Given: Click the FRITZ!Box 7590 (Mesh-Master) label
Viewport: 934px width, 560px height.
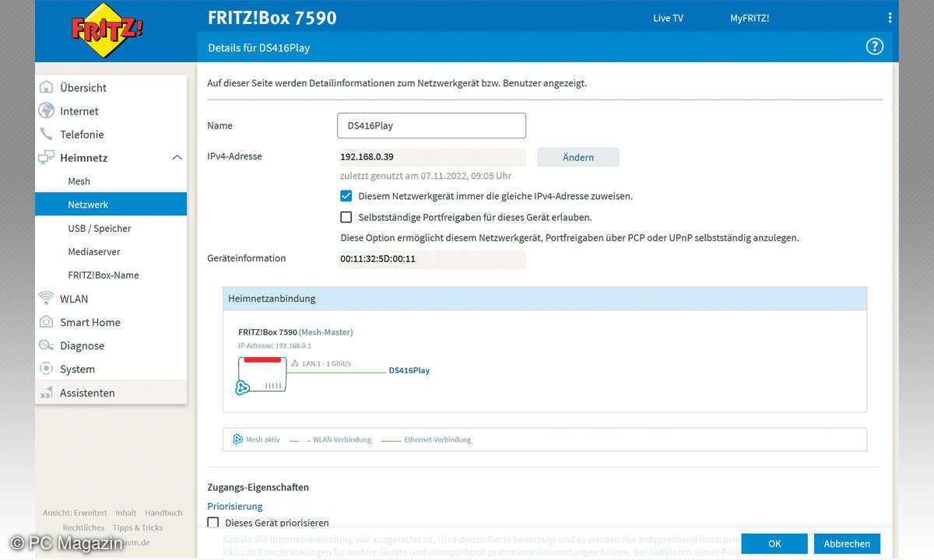Looking at the screenshot, I should 295,332.
